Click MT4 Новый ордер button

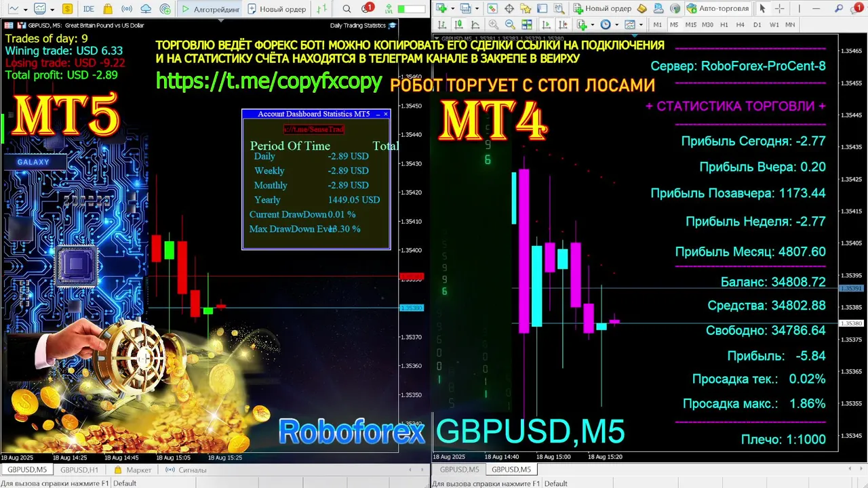[x=603, y=8]
